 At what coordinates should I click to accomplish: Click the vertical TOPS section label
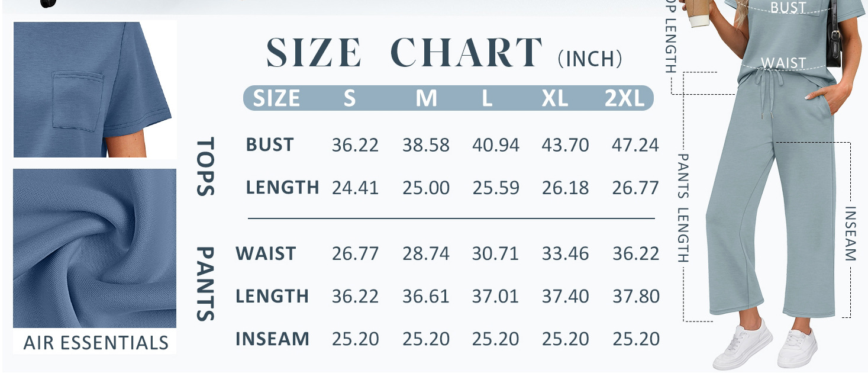pyautogui.click(x=205, y=166)
